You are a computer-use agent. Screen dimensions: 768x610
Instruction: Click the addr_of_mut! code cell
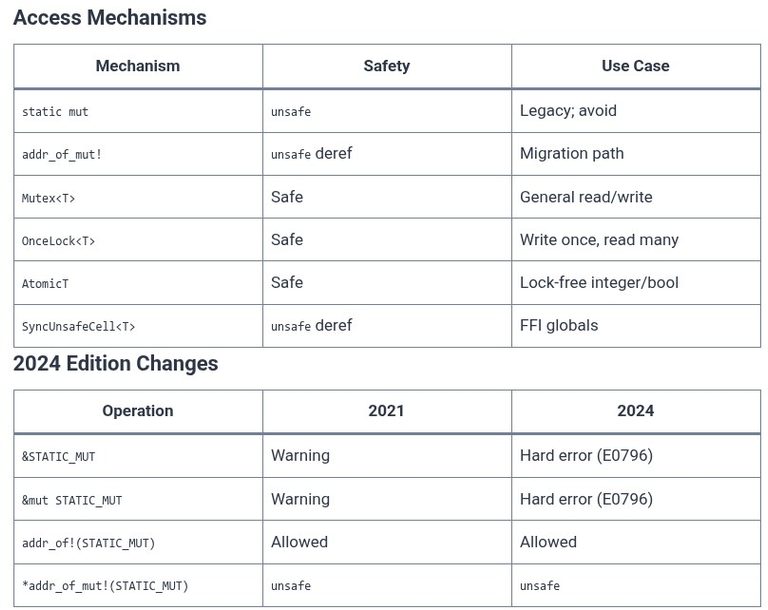tap(138, 154)
